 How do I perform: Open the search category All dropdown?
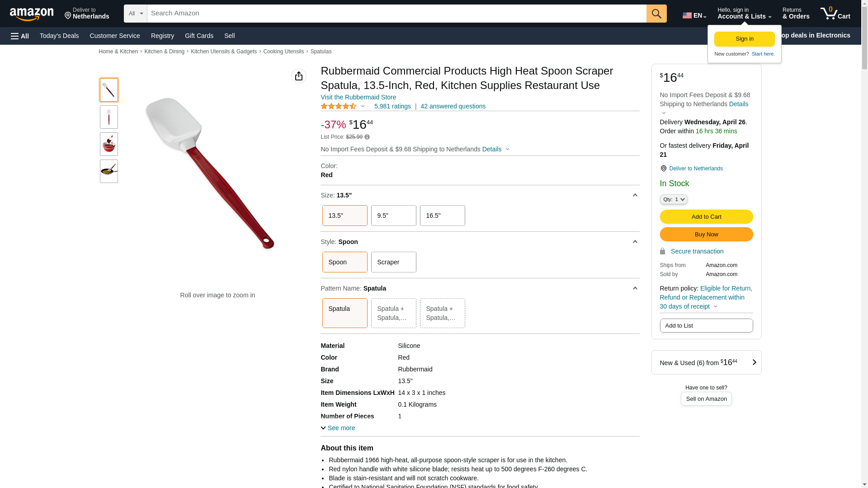click(x=136, y=14)
